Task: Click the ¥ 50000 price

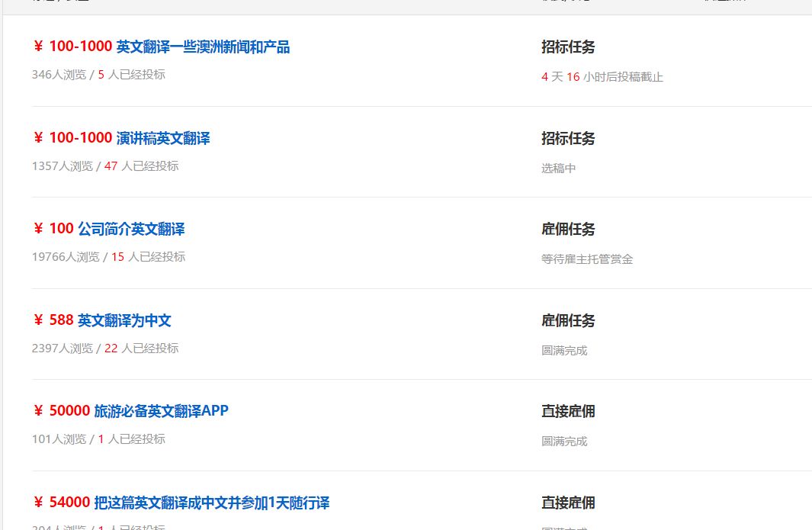Action: click(62, 410)
